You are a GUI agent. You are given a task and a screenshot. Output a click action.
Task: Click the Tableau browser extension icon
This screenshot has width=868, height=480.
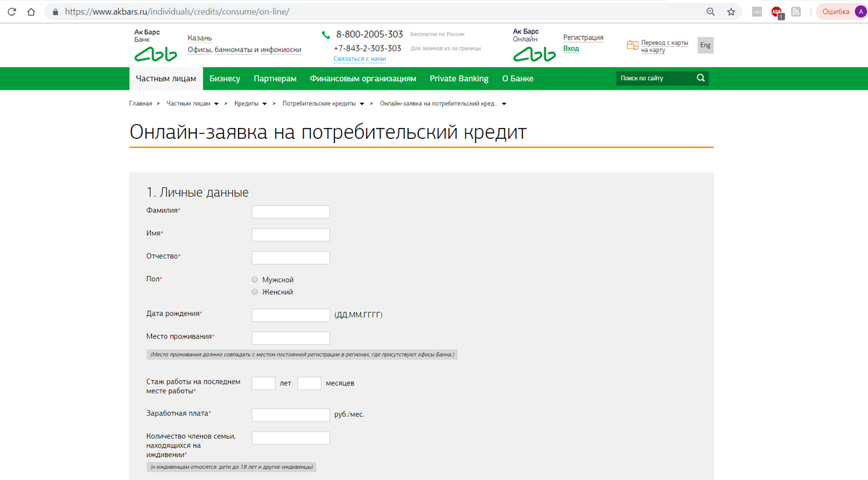click(757, 12)
